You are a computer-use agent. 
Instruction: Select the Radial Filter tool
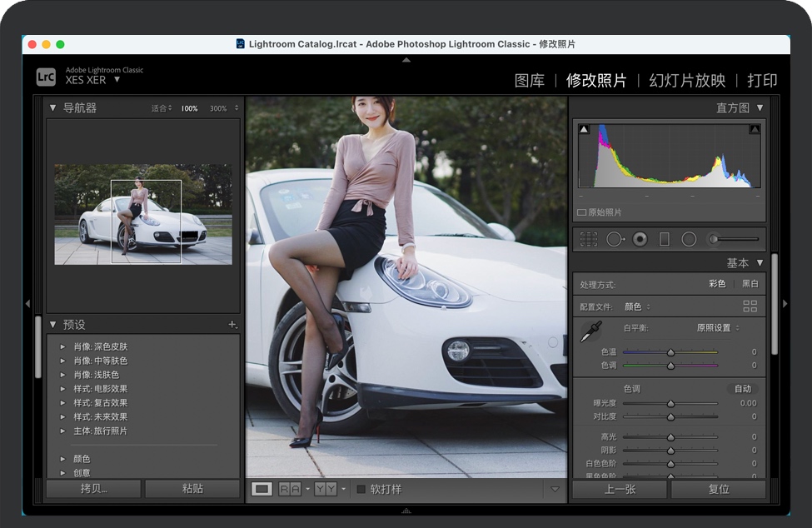coord(689,239)
